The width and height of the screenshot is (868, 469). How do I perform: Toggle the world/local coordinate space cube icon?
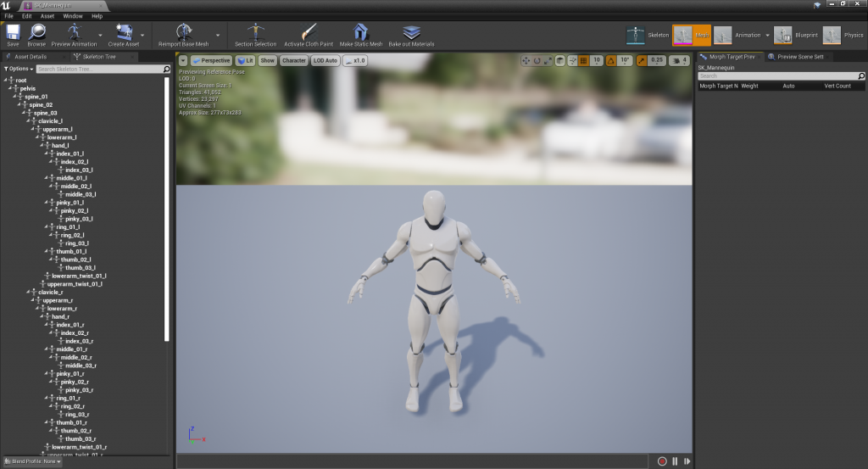(560, 60)
